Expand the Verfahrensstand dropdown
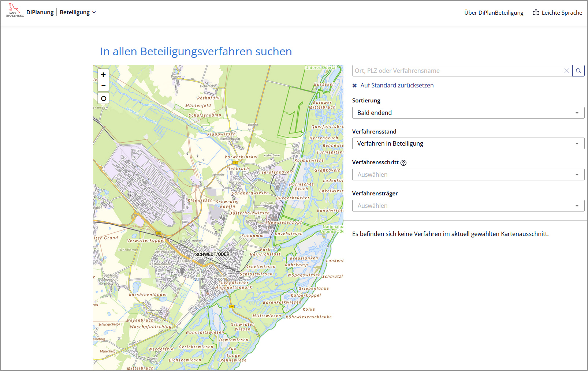The width and height of the screenshot is (588, 371). [x=468, y=143]
